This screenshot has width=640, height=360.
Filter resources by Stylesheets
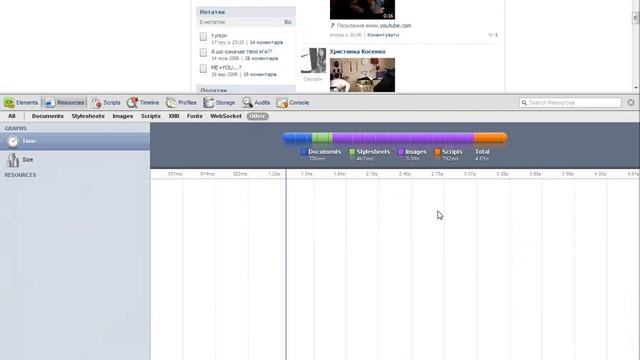click(x=88, y=116)
